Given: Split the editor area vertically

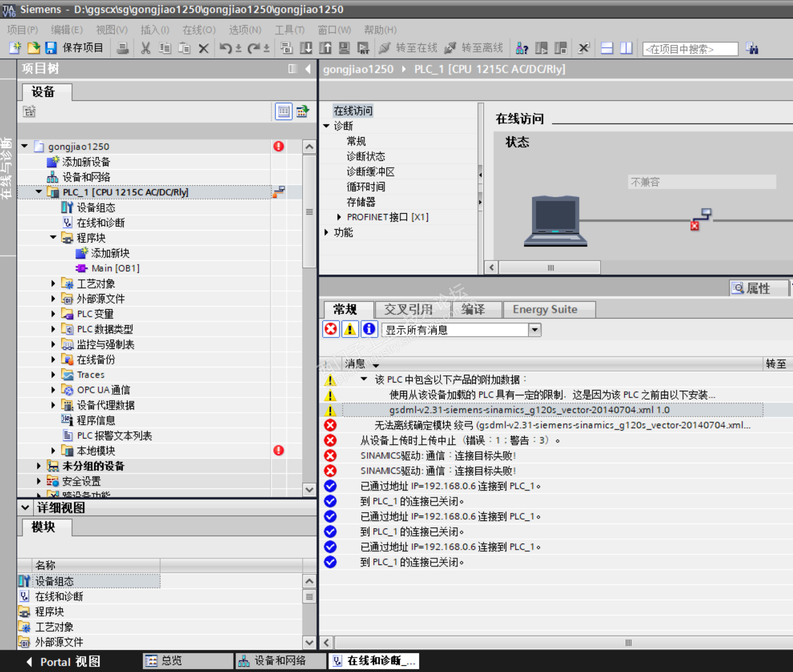Looking at the screenshot, I should pyautogui.click(x=626, y=48).
